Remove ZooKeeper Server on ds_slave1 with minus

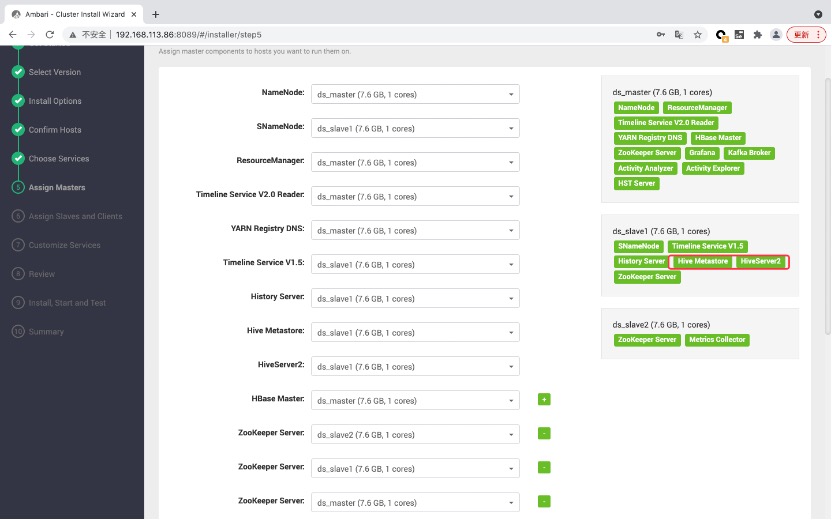coord(544,467)
